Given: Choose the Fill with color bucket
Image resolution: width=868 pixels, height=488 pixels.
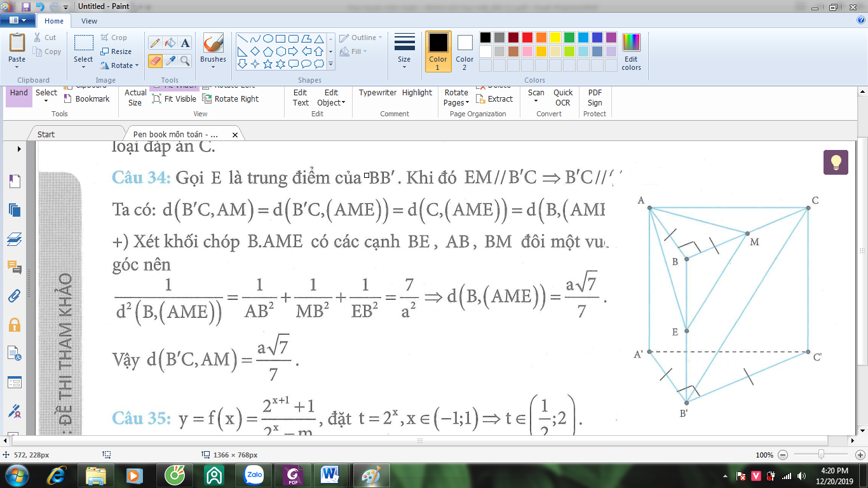Looking at the screenshot, I should (170, 43).
